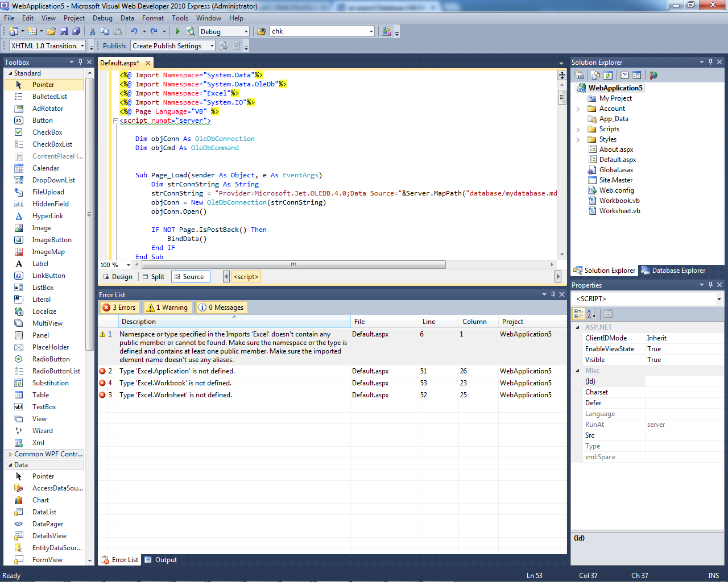Click the Cut scissors icon
Viewport: 728px width, 582px height.
[92, 31]
